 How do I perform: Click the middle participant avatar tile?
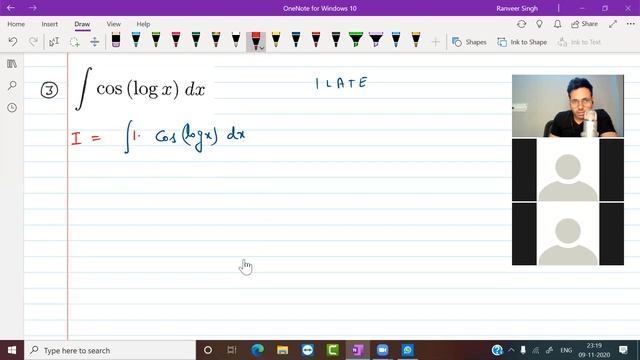click(x=568, y=170)
